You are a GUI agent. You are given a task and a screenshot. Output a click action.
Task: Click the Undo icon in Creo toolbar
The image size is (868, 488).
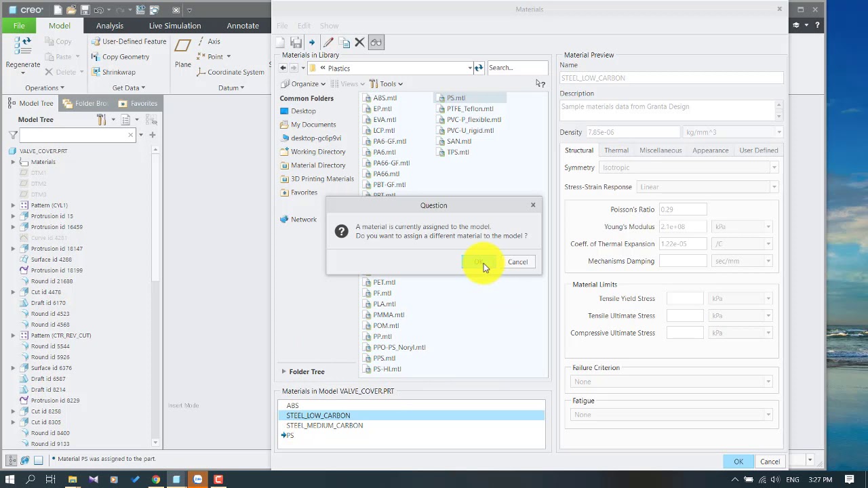point(99,10)
